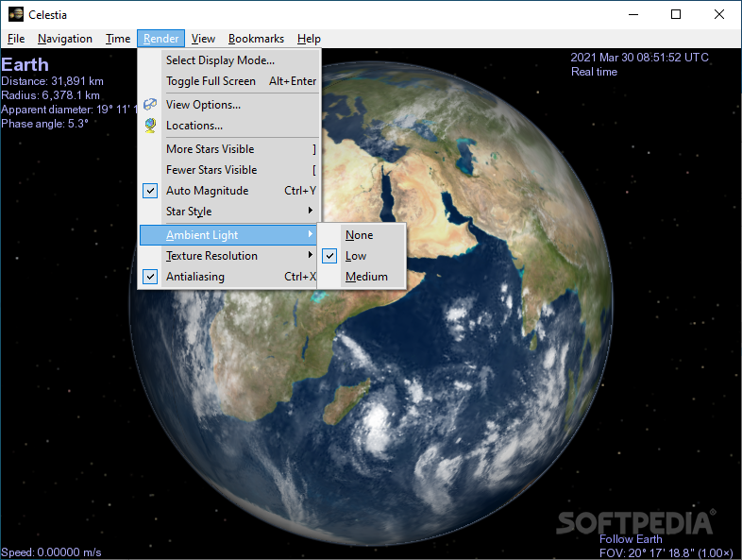
Task: Expand the Texture Resolution submenu
Action: (229, 256)
